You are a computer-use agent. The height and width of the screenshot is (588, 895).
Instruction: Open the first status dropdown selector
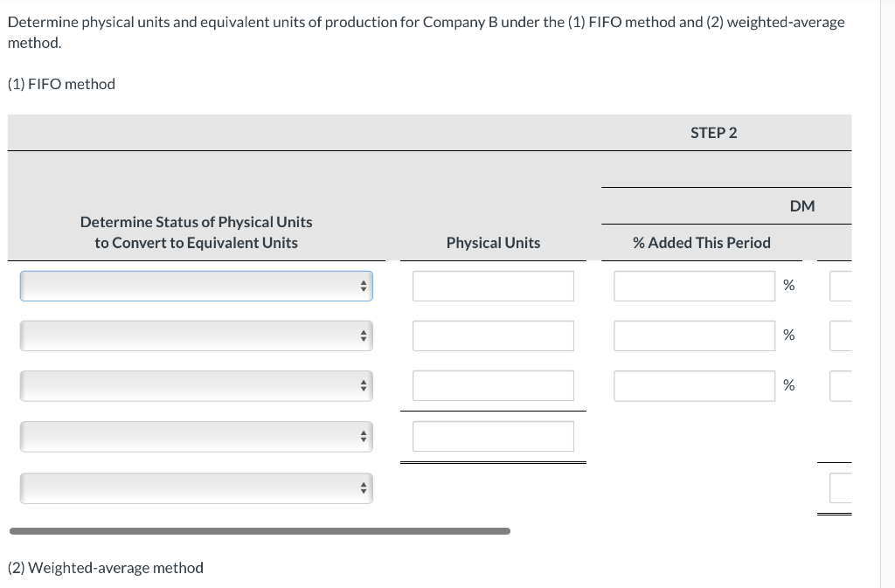pyautogui.click(x=196, y=286)
